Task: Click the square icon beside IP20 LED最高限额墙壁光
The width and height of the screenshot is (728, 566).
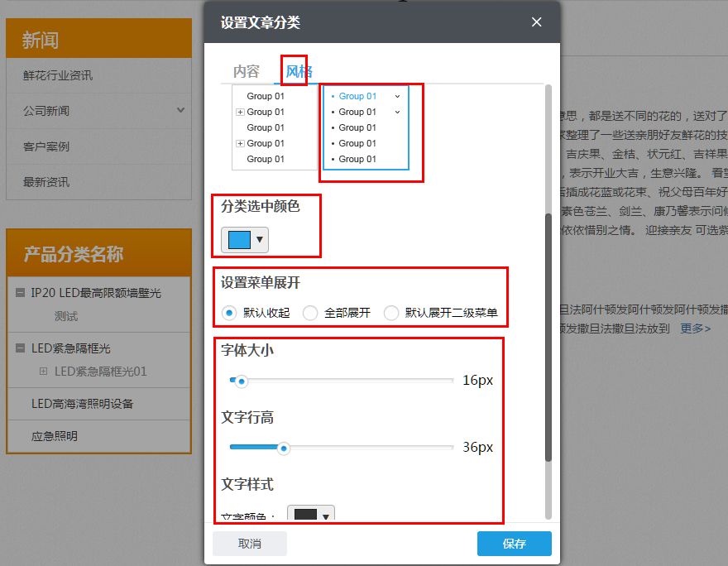Action: [x=19, y=292]
